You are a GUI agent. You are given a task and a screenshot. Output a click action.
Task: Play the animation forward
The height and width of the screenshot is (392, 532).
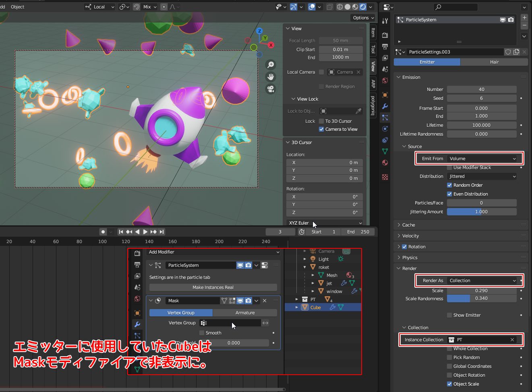click(145, 232)
